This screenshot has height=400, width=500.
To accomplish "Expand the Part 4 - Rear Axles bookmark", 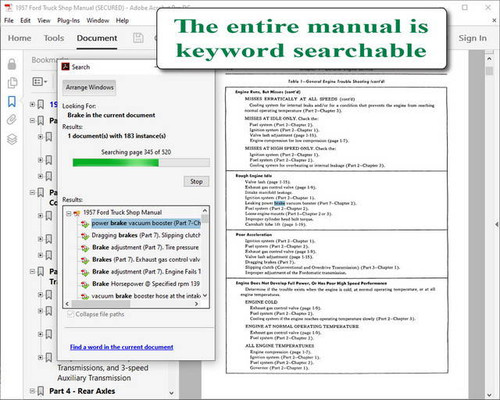I will coord(32,391).
